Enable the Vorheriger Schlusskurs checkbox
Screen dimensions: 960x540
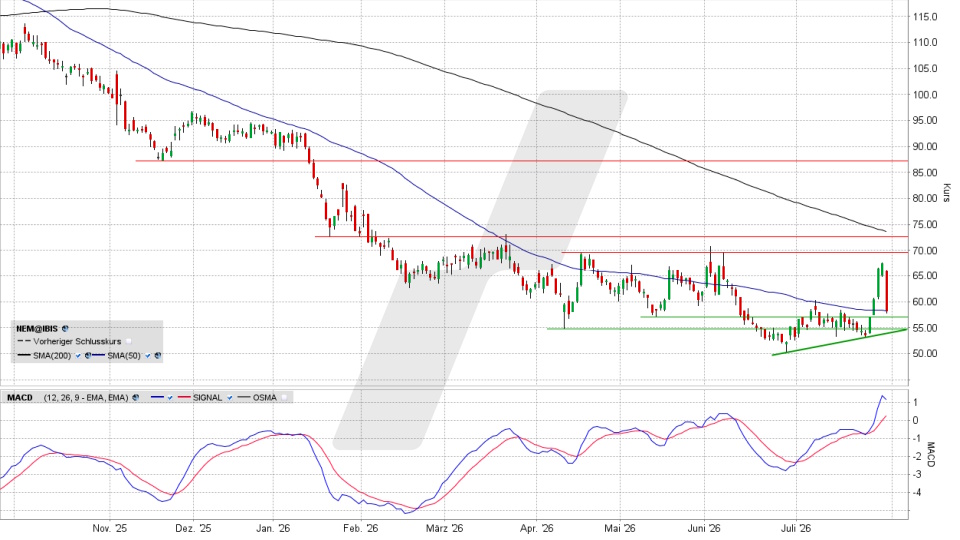pyautogui.click(x=129, y=342)
